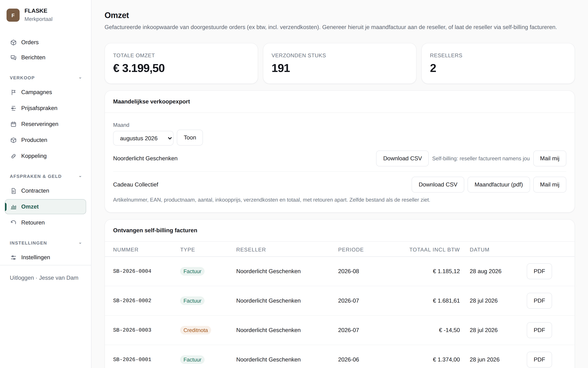This screenshot has height=368, width=588.
Task: Click the Creditnota type badge
Action: [195, 330]
